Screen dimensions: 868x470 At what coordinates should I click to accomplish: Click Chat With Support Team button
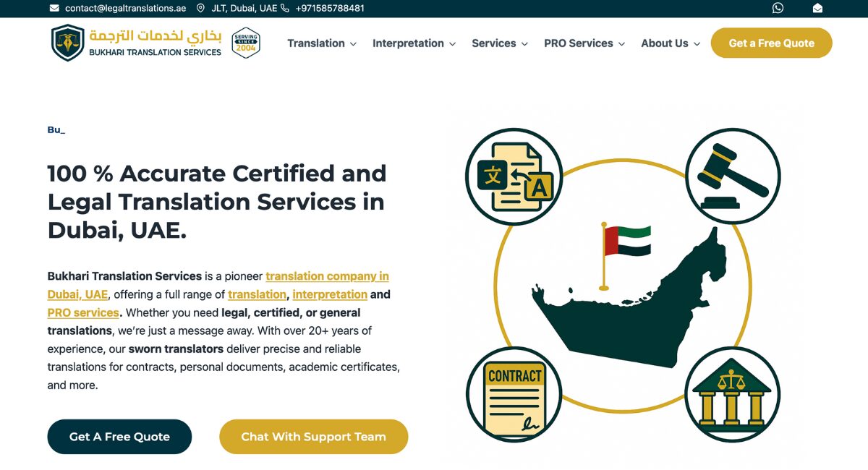pyautogui.click(x=313, y=437)
